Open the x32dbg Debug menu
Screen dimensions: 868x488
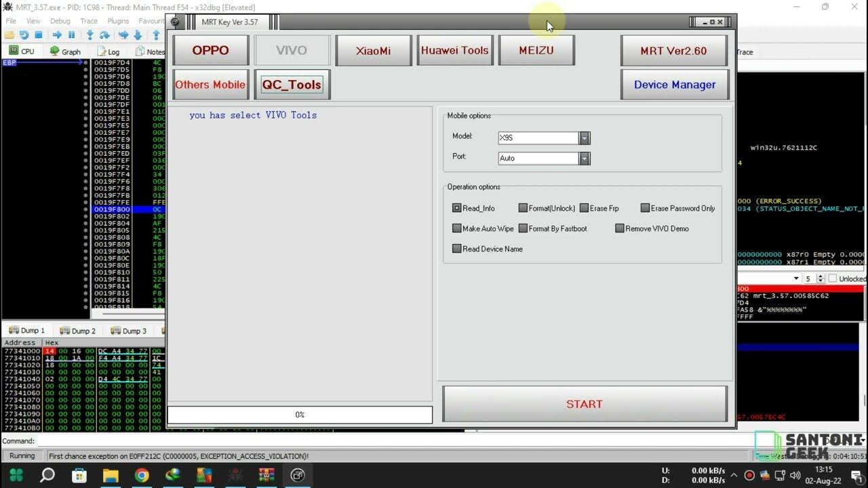(x=60, y=21)
